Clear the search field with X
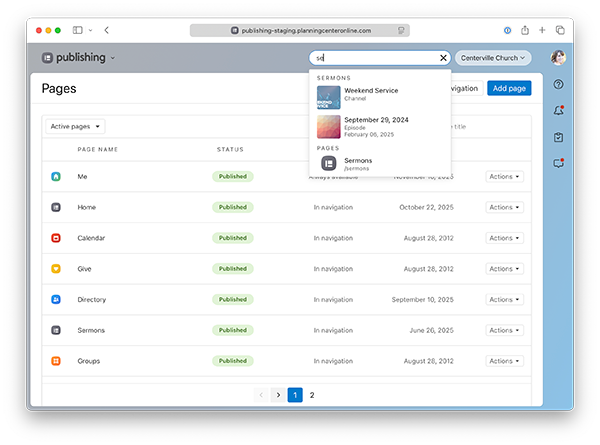Viewport: 600px width, 445px height. click(443, 58)
